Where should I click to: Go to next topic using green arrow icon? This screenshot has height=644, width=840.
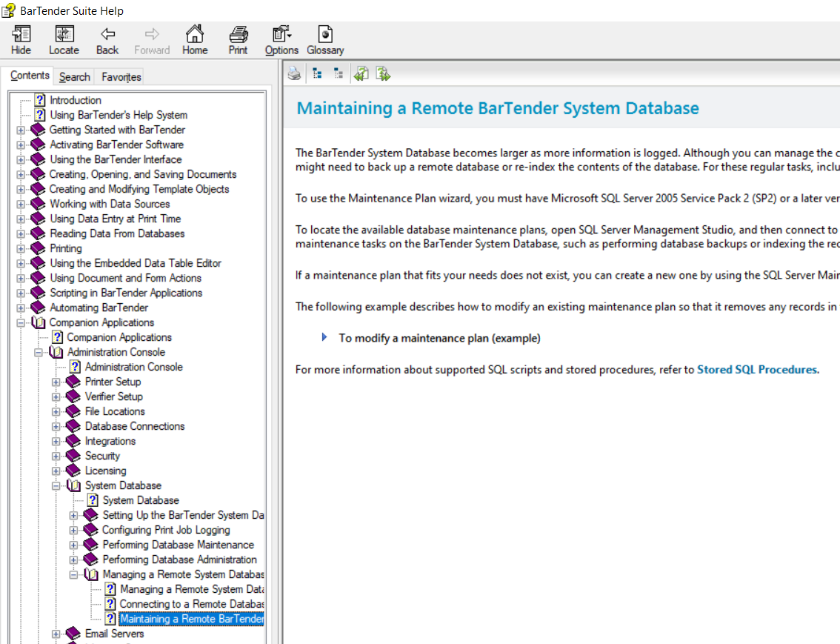[x=383, y=73]
